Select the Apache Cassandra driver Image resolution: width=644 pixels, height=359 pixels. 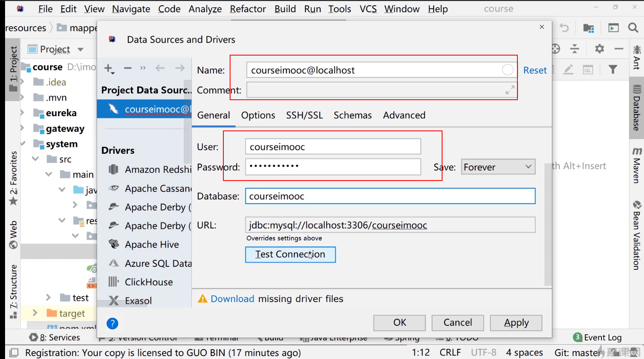click(149, 189)
